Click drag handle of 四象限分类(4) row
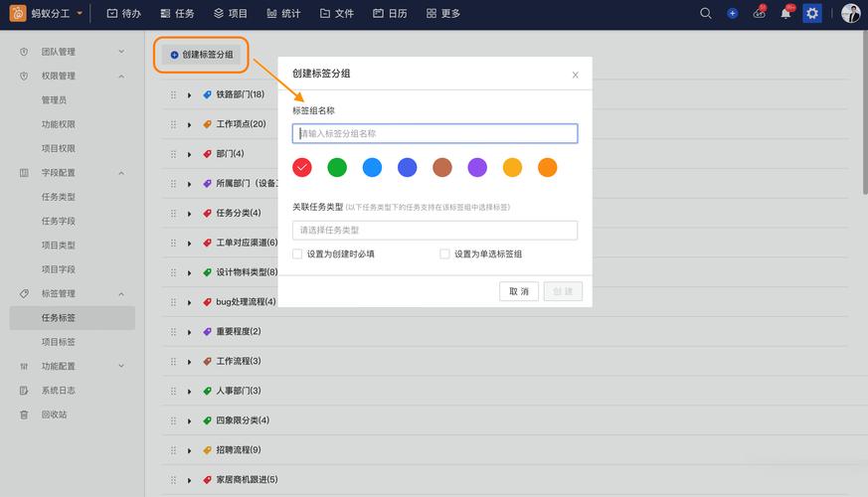This screenshot has width=868, height=497. tap(173, 420)
